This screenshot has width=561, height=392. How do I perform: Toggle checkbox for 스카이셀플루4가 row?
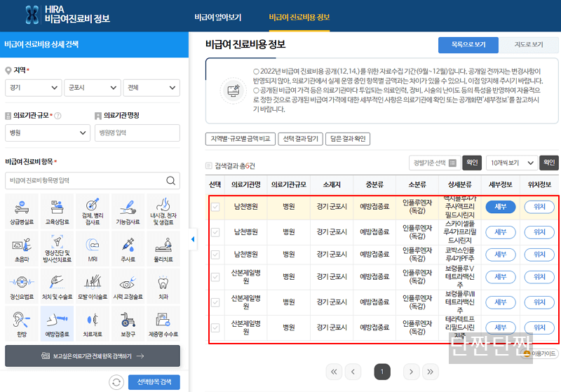click(215, 232)
